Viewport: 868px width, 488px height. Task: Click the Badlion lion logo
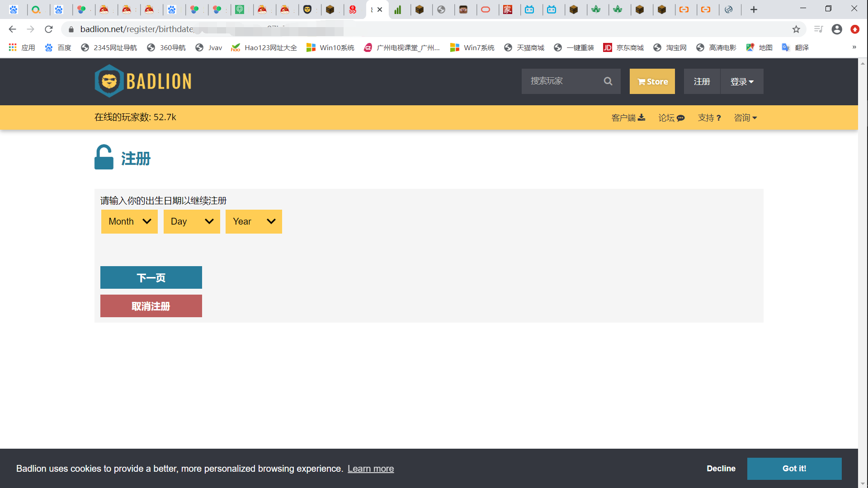coord(109,81)
